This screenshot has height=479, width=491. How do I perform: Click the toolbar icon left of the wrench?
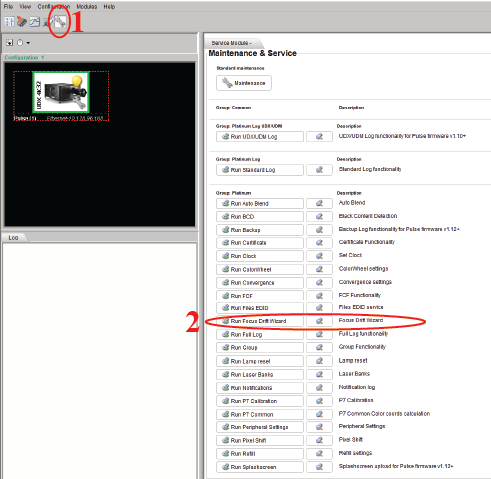click(48, 22)
